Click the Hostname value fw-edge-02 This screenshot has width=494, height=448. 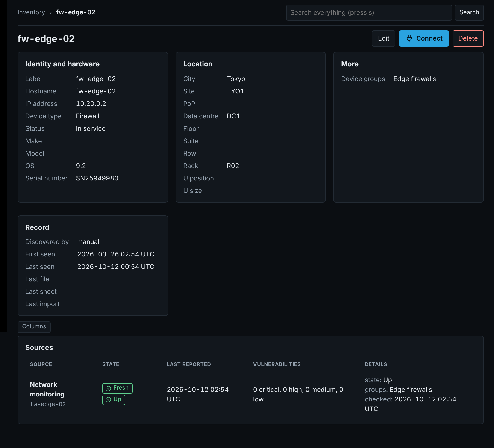96,91
